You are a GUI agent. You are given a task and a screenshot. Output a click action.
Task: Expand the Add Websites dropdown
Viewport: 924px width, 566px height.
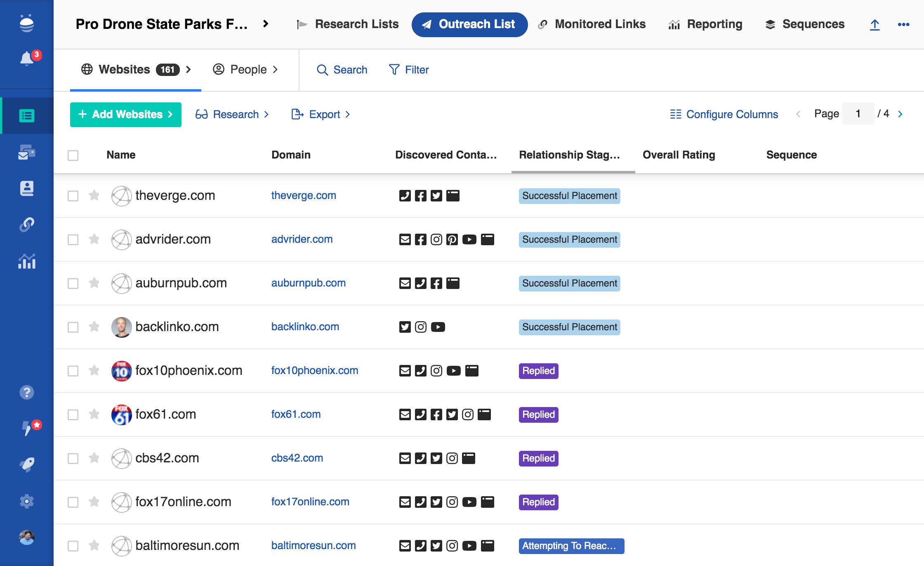[126, 114]
